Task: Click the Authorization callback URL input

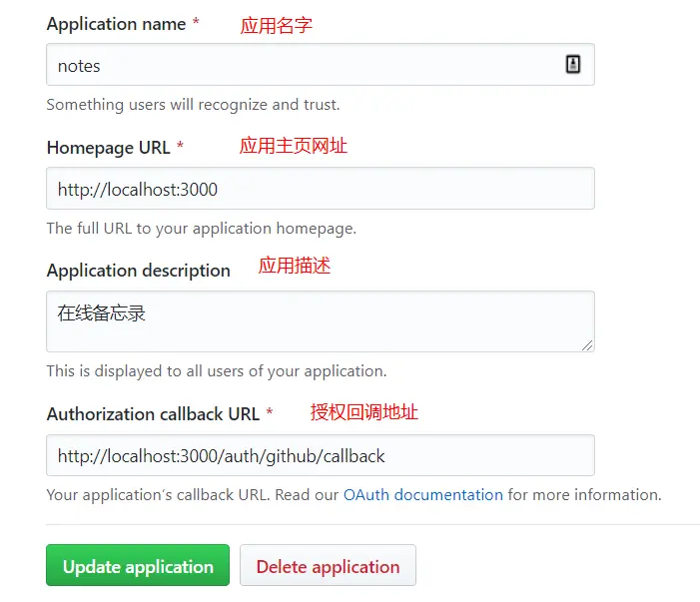Action: pyautogui.click(x=321, y=455)
